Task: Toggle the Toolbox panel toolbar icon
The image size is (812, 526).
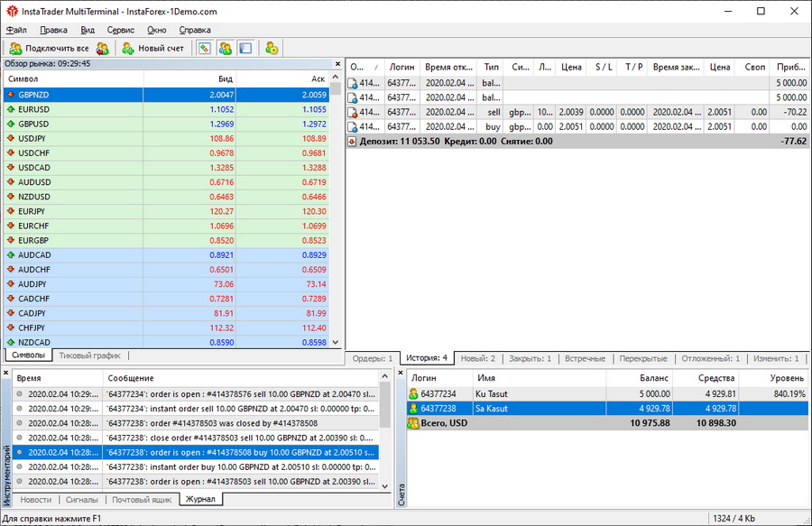Action: click(x=245, y=48)
